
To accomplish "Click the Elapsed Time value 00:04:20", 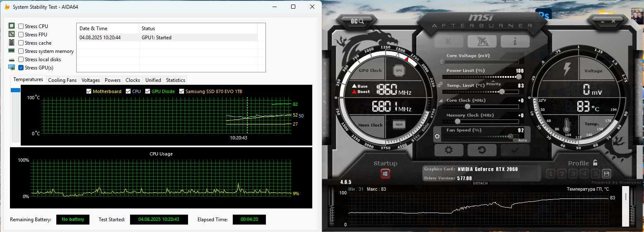I will tap(249, 220).
